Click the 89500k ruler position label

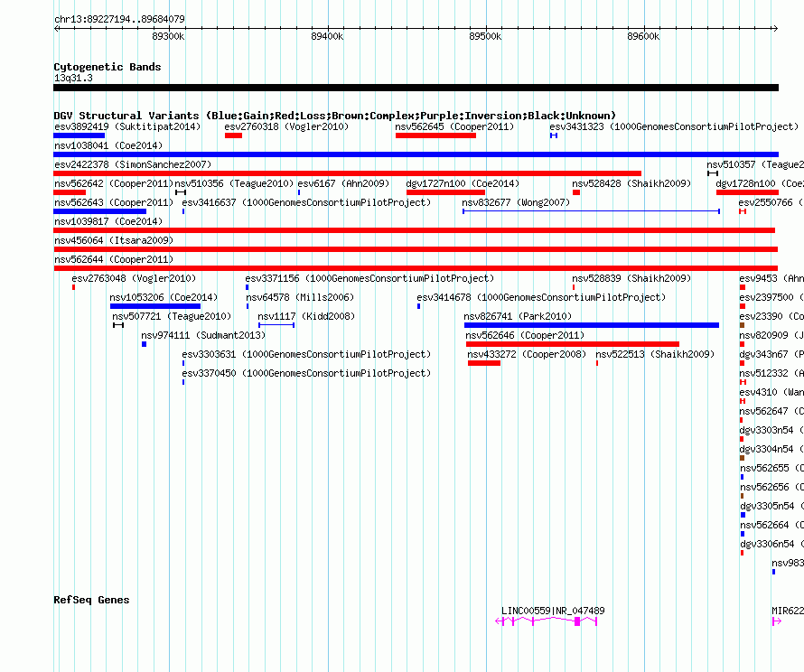click(x=485, y=36)
